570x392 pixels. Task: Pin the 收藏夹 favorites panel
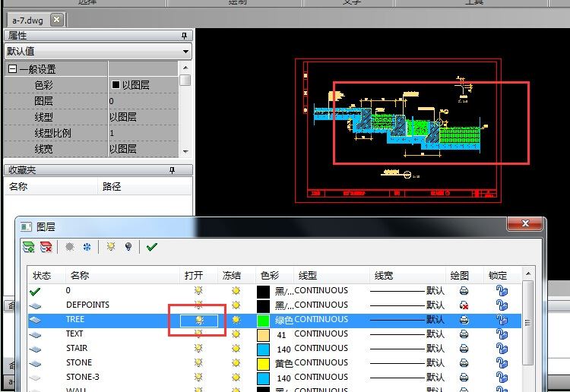(x=172, y=170)
